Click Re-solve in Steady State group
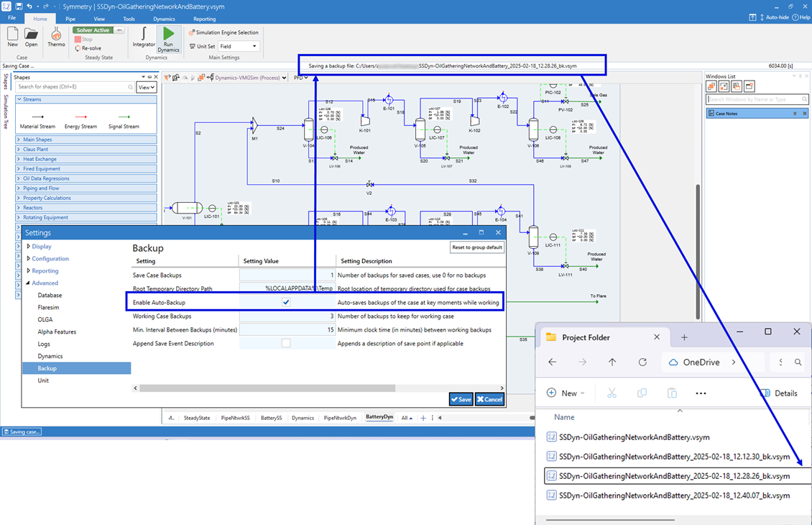 click(x=91, y=48)
